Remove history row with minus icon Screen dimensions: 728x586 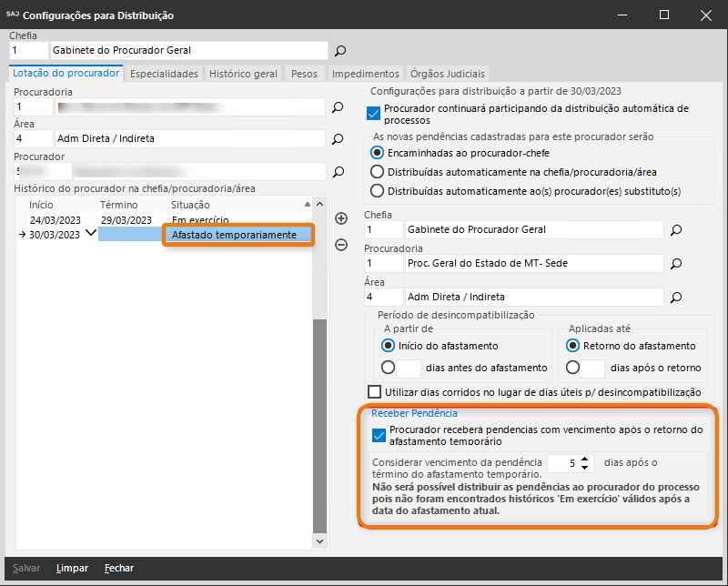click(341, 244)
